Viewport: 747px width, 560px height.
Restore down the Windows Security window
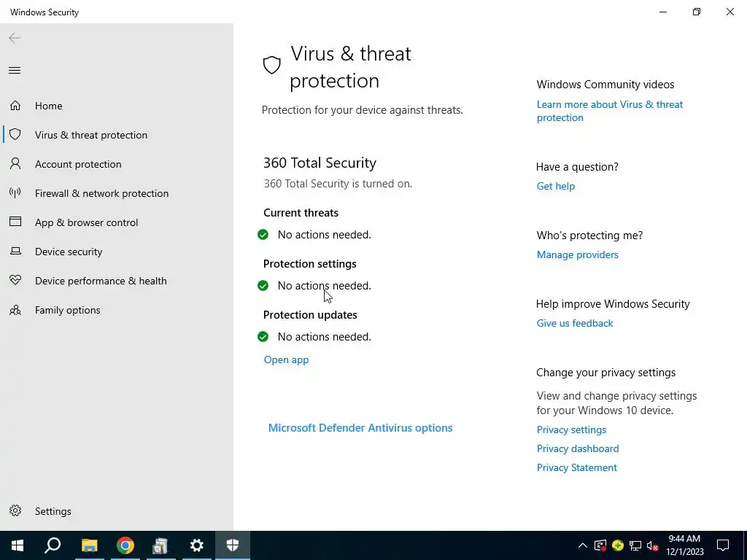(x=697, y=12)
